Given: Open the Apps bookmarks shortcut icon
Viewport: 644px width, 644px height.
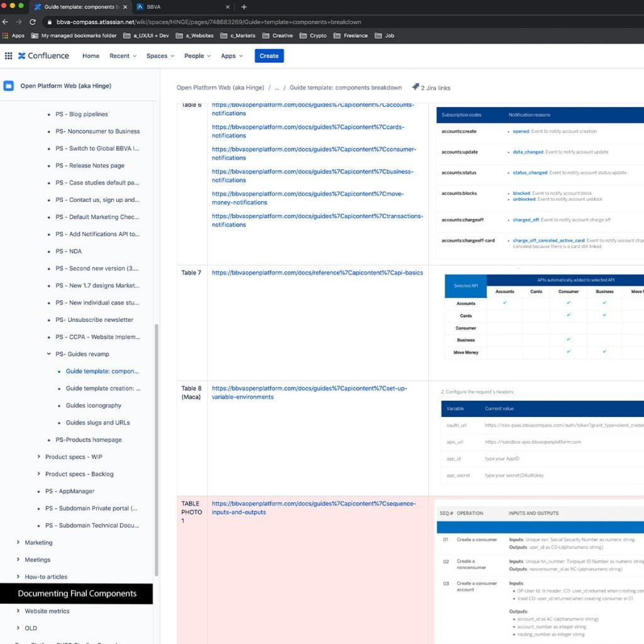Looking at the screenshot, I should click(x=6, y=36).
